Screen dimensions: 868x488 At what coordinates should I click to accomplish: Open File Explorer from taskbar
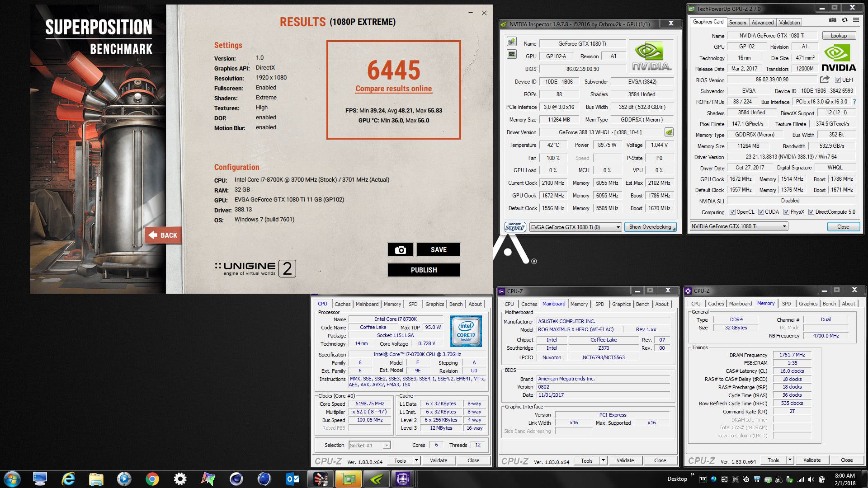coord(96,479)
